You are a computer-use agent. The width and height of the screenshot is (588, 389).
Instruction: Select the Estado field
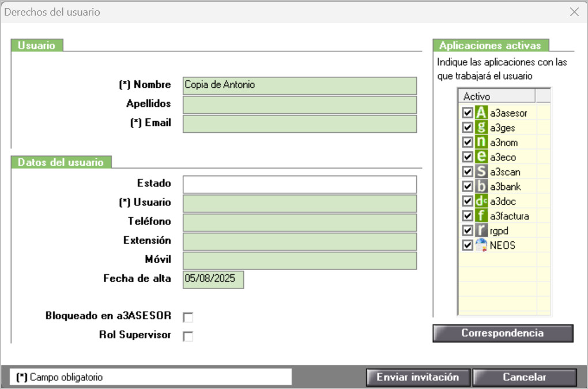pos(300,184)
